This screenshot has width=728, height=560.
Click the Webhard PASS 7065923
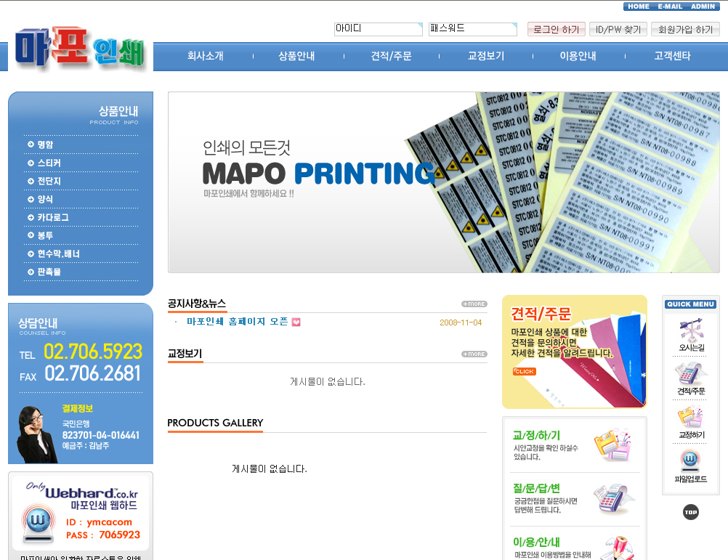(x=119, y=535)
